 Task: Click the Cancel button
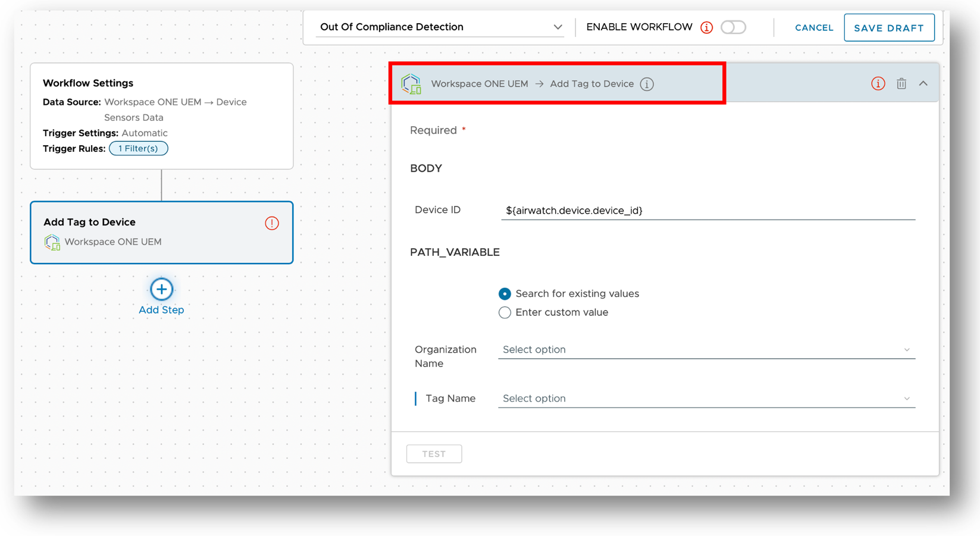click(814, 27)
